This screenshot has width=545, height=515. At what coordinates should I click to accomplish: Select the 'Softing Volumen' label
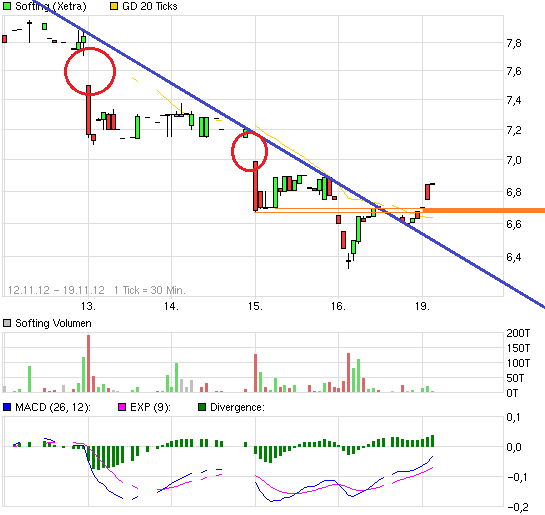(x=53, y=323)
